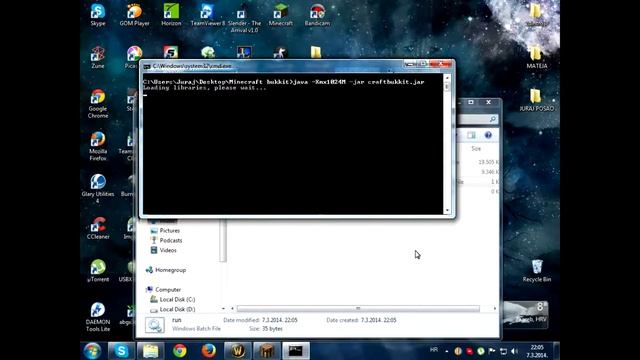
Task: Sort by Size column header
Action: pos(476,149)
